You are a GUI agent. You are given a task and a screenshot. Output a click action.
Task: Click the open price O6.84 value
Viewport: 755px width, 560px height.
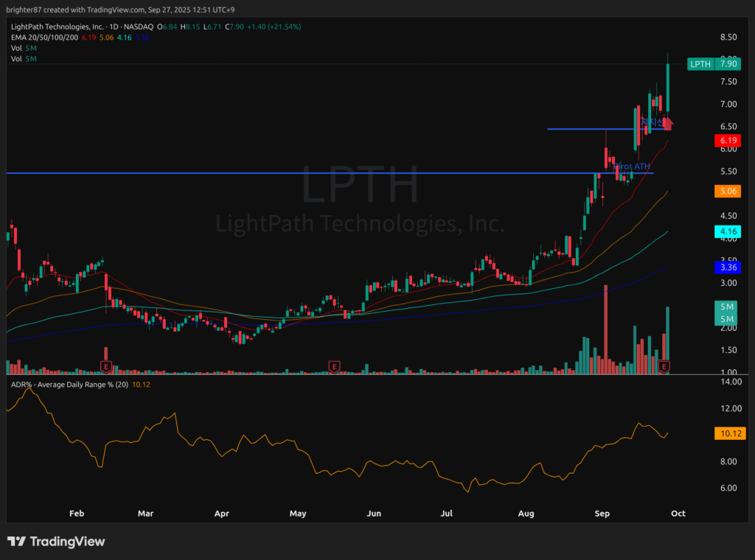[167, 27]
